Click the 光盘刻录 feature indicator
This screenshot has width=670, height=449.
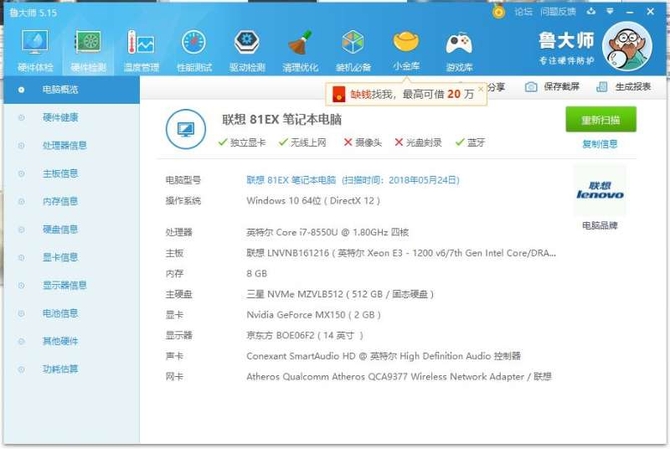click(x=418, y=143)
